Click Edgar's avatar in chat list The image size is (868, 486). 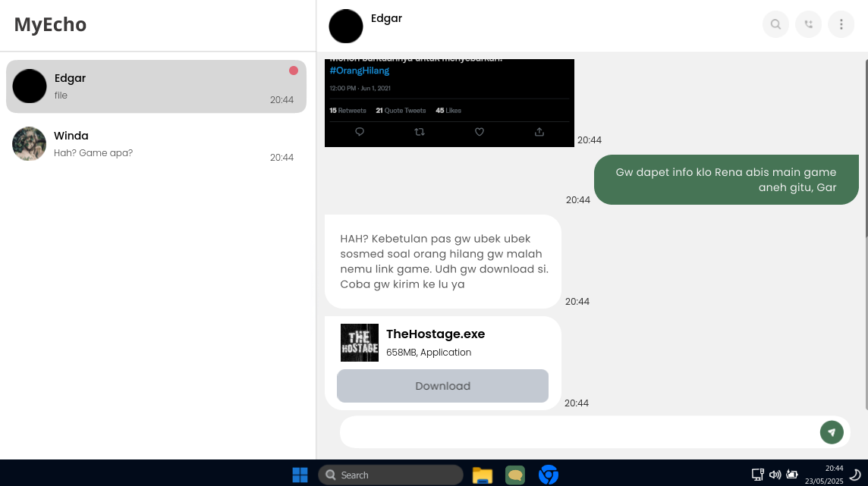30,86
